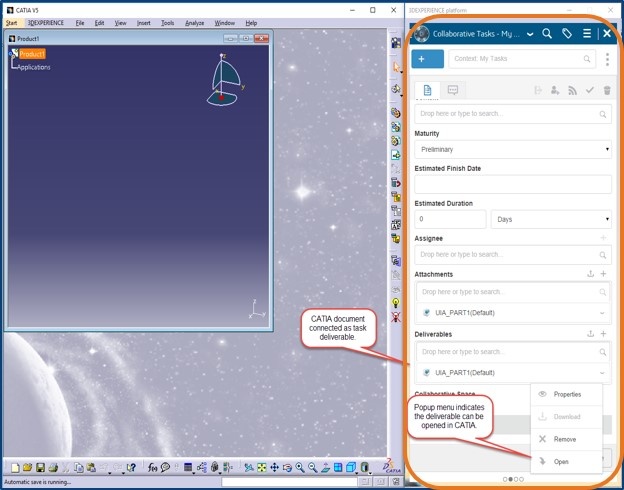Open the hamburger menu in widget header
The image size is (624, 490).
click(x=587, y=34)
